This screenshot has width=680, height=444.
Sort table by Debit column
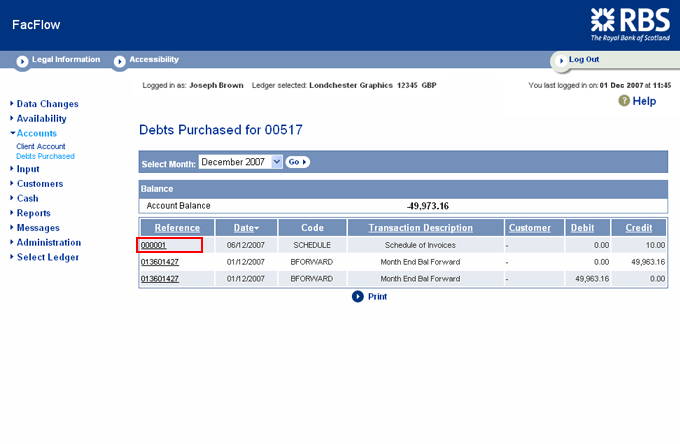(x=582, y=228)
